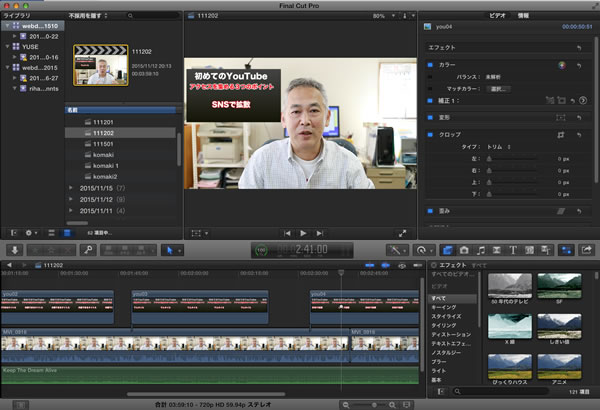
Task: Expand the 2015/11/12 date group
Action: click(71, 199)
